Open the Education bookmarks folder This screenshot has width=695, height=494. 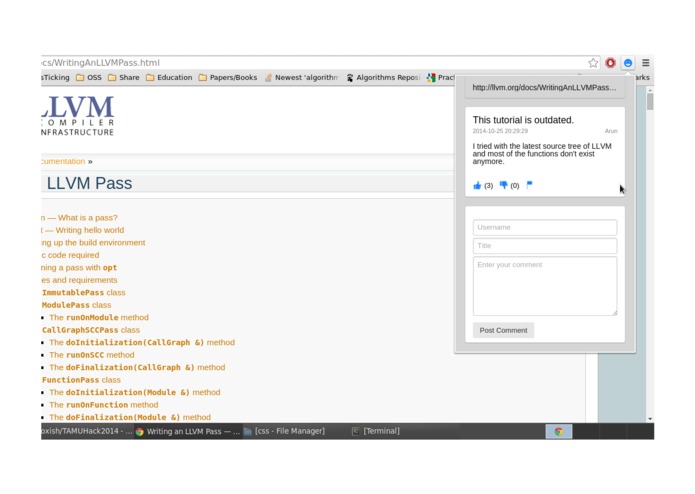(x=169, y=78)
